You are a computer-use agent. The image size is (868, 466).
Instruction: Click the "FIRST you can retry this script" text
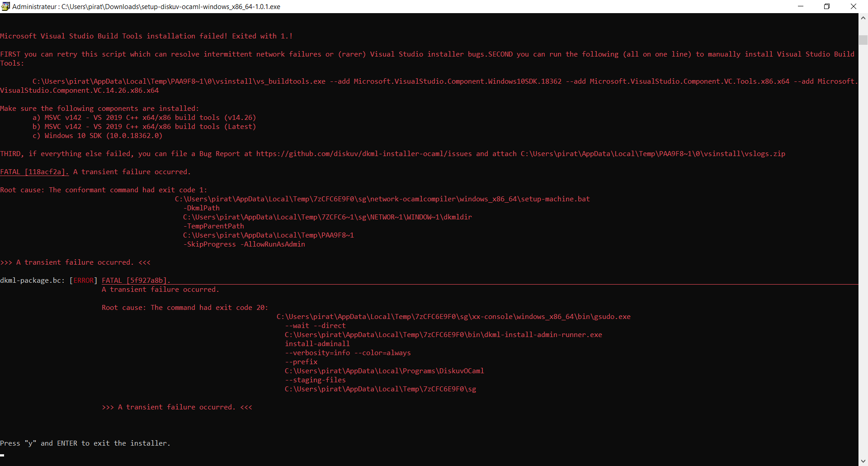click(75, 54)
